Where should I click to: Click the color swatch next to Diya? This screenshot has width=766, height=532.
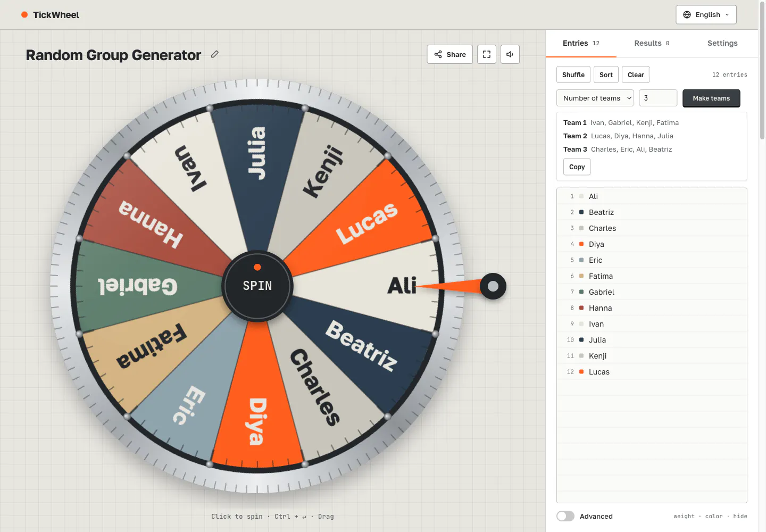pyautogui.click(x=581, y=244)
